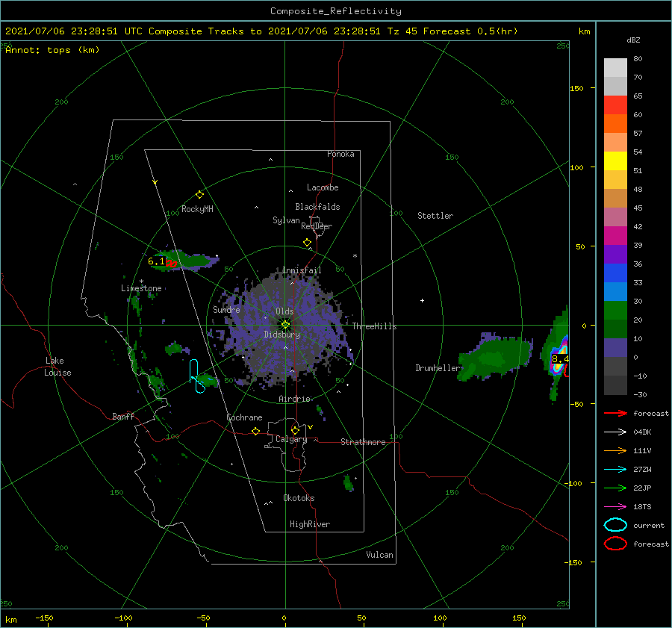Click the Blackfalds label

(x=317, y=207)
